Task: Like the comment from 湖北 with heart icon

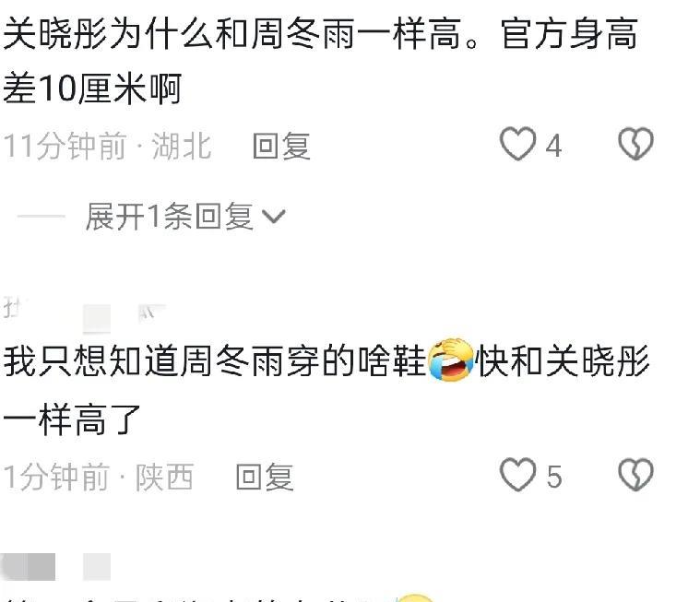Action: [517, 144]
